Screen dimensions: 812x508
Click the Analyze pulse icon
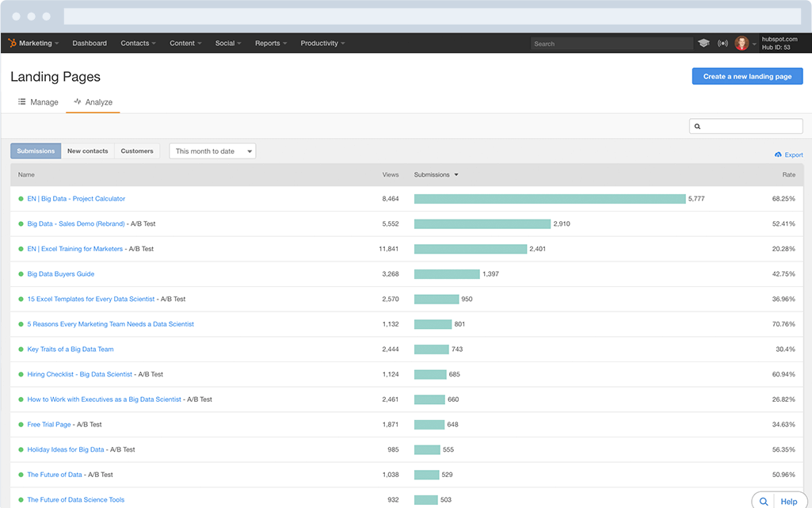[x=77, y=101]
